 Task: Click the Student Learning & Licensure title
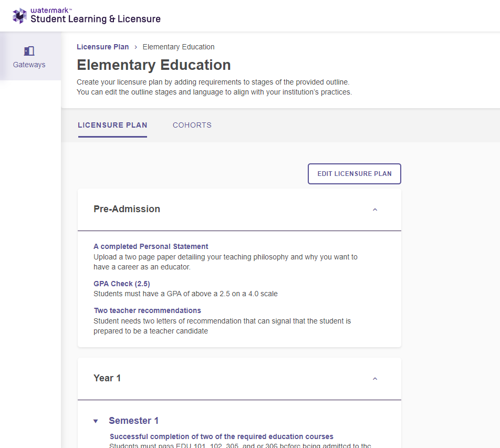[96, 19]
